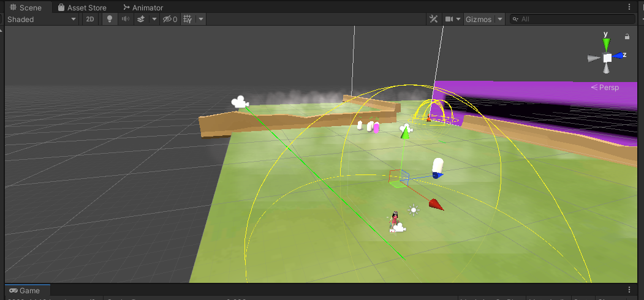Click the red X axis move arrow
The height and width of the screenshot is (300, 644).
click(x=436, y=204)
